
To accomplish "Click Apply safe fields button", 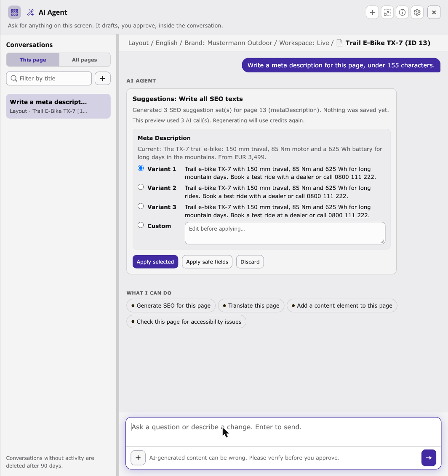I will (207, 262).
